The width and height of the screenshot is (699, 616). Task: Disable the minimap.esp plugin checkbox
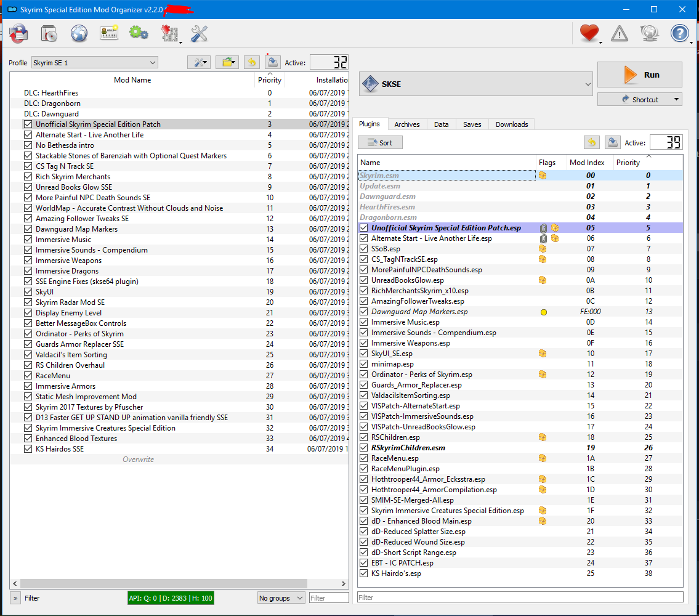tap(364, 364)
